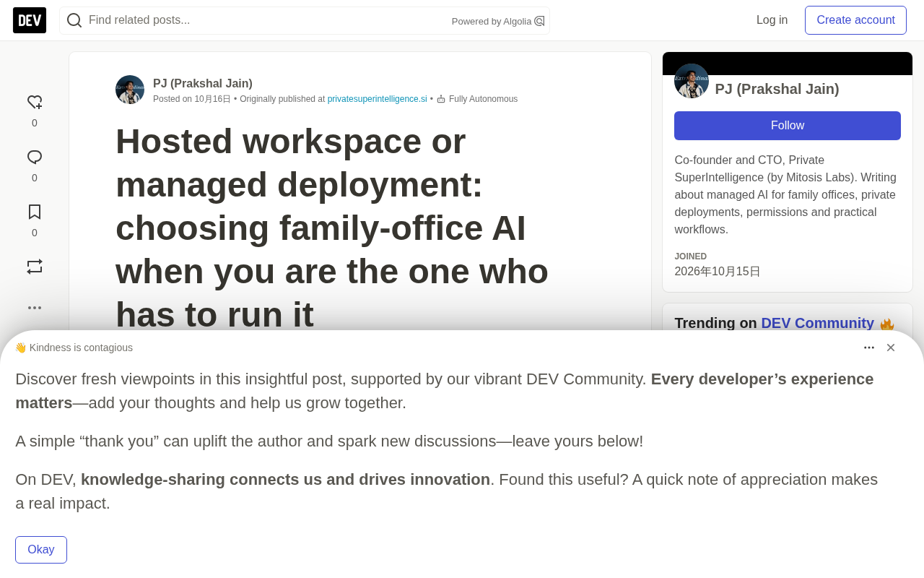Image resolution: width=924 pixels, height=578 pixels.
Task: Open the DEV logo home link
Action: pyautogui.click(x=30, y=20)
